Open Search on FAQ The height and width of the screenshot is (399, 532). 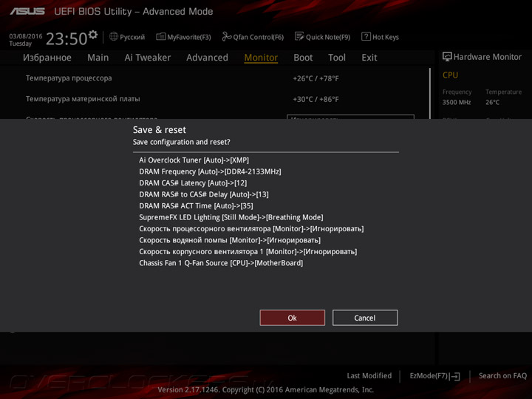point(502,376)
